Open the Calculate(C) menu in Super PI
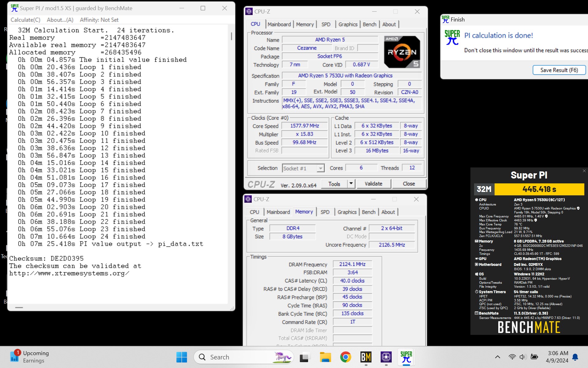The height and width of the screenshot is (368, 588). point(25,20)
